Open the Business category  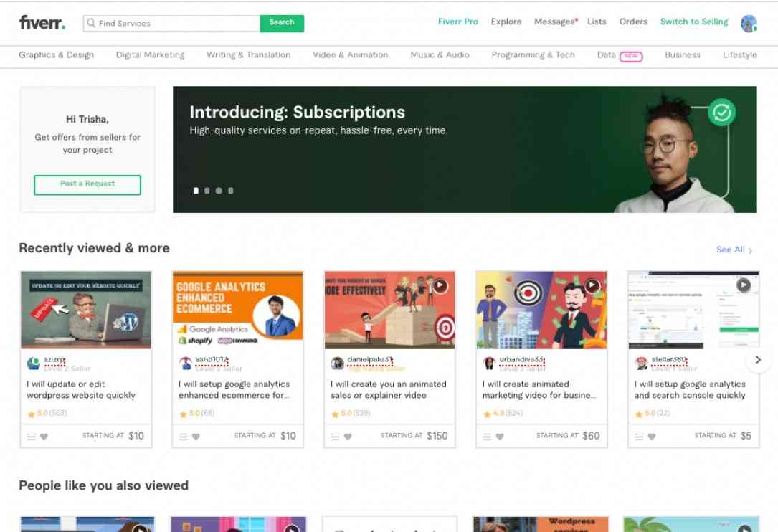pyautogui.click(x=682, y=55)
